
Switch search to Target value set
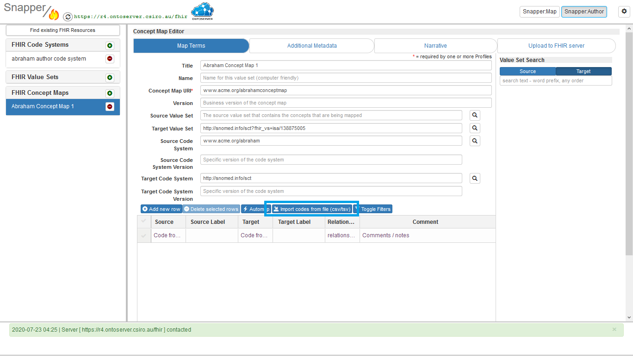583,71
